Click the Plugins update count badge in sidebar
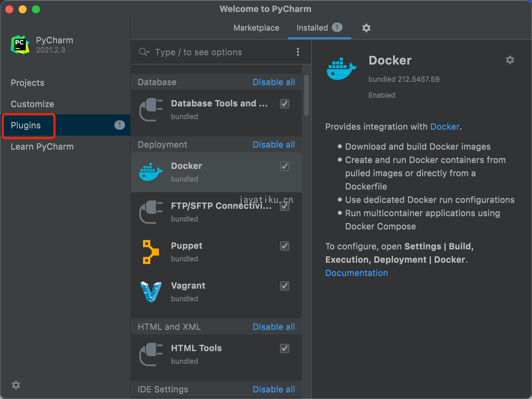Image resolution: width=532 pixels, height=399 pixels. coord(119,125)
